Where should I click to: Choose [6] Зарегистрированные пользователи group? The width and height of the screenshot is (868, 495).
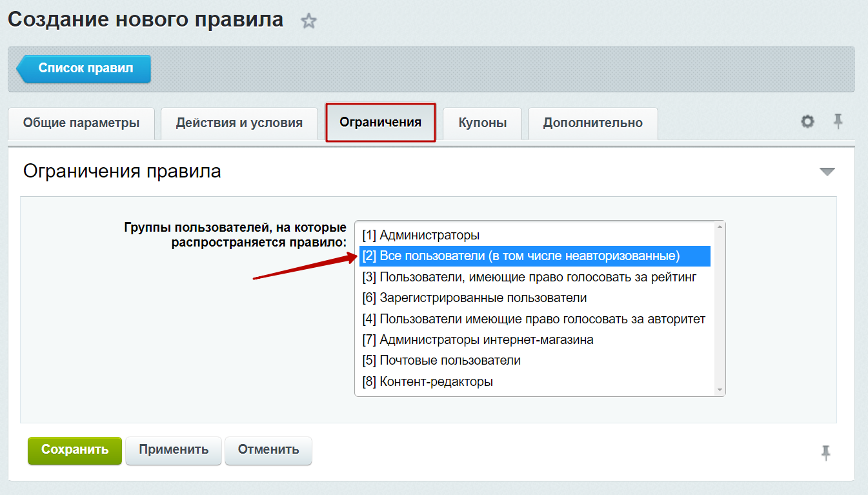point(534,298)
